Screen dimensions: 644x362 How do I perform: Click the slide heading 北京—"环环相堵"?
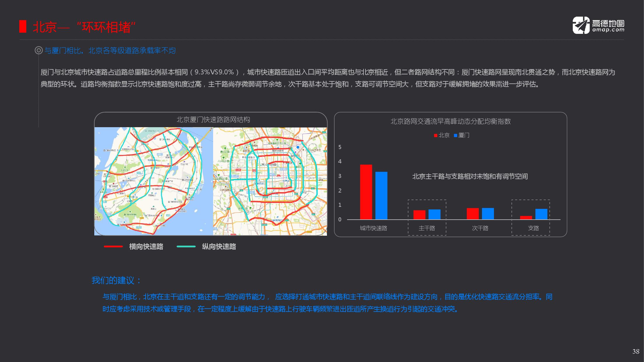coord(84,27)
